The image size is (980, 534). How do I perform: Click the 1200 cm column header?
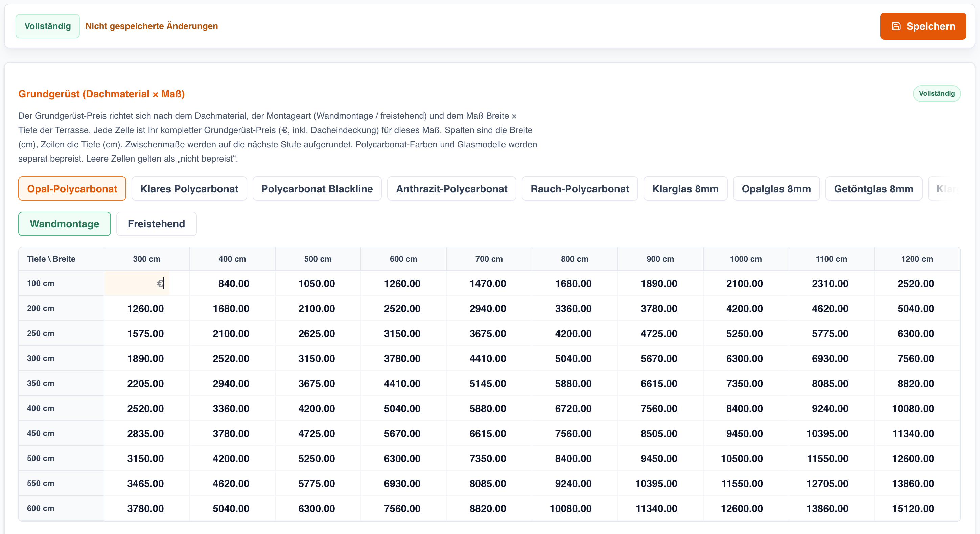[x=917, y=259]
